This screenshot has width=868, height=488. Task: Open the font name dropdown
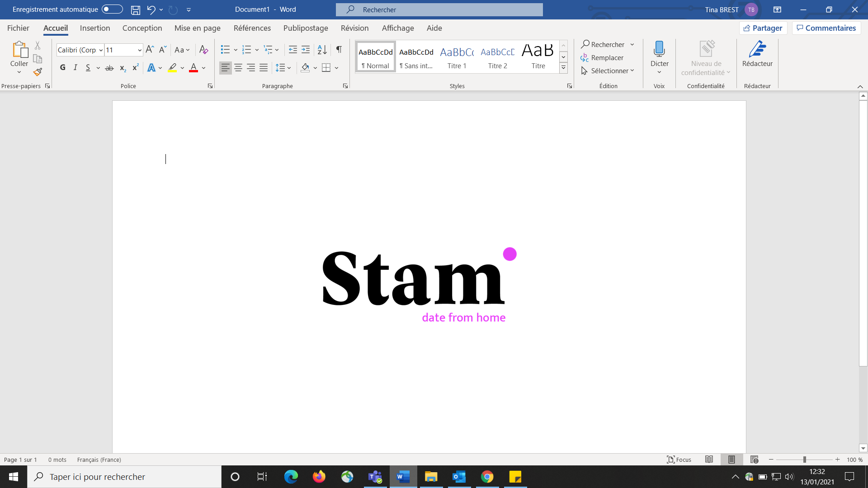pyautogui.click(x=101, y=50)
